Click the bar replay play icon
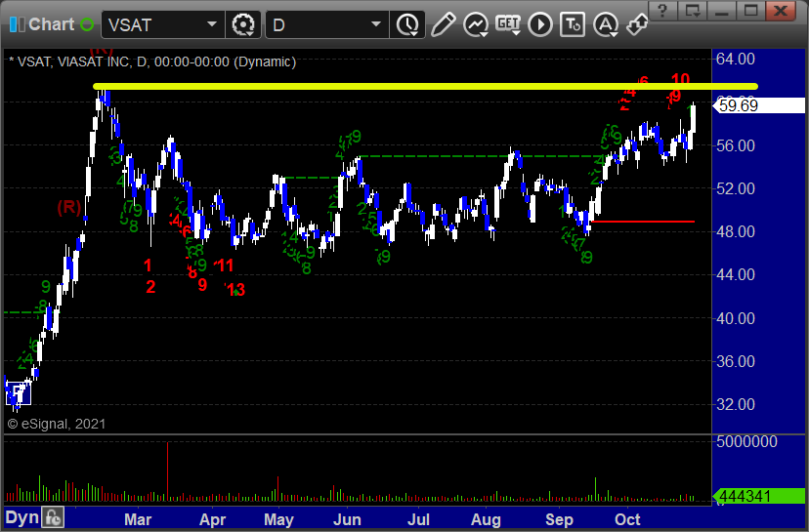The image size is (809, 532). [x=540, y=24]
